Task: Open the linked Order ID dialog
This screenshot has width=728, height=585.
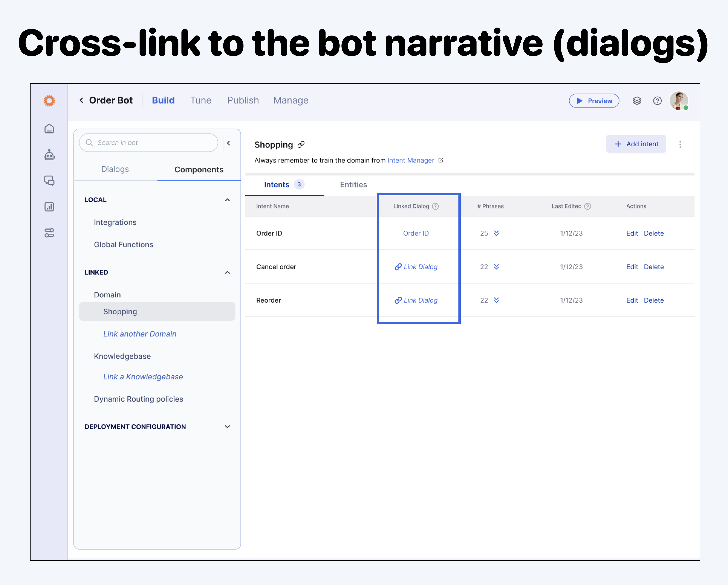Action: [x=416, y=233]
